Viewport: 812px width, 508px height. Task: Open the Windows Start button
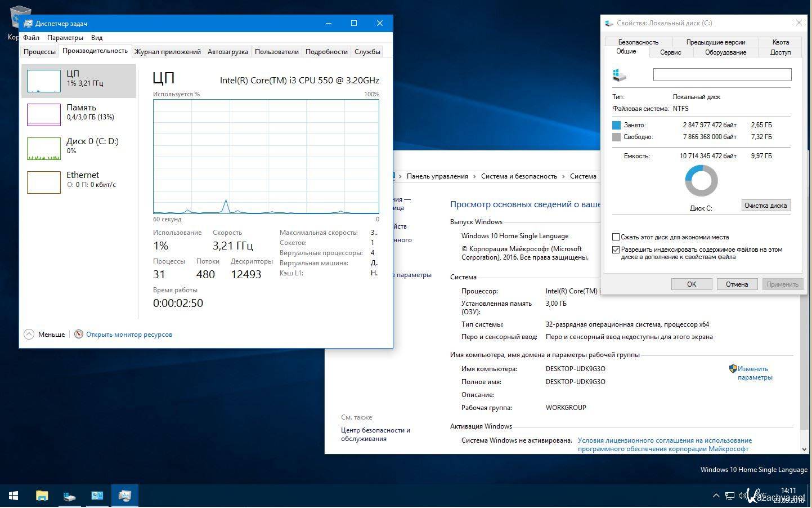point(14,496)
